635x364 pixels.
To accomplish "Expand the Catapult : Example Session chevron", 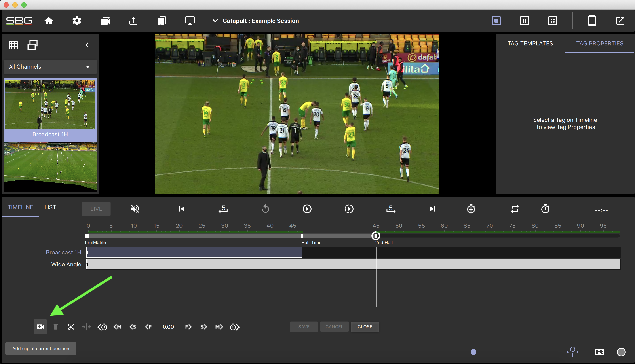I will (x=215, y=21).
